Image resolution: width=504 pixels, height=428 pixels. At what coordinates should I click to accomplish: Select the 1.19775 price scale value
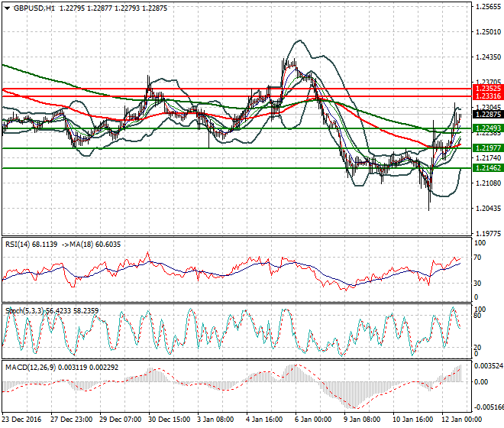(x=488, y=234)
